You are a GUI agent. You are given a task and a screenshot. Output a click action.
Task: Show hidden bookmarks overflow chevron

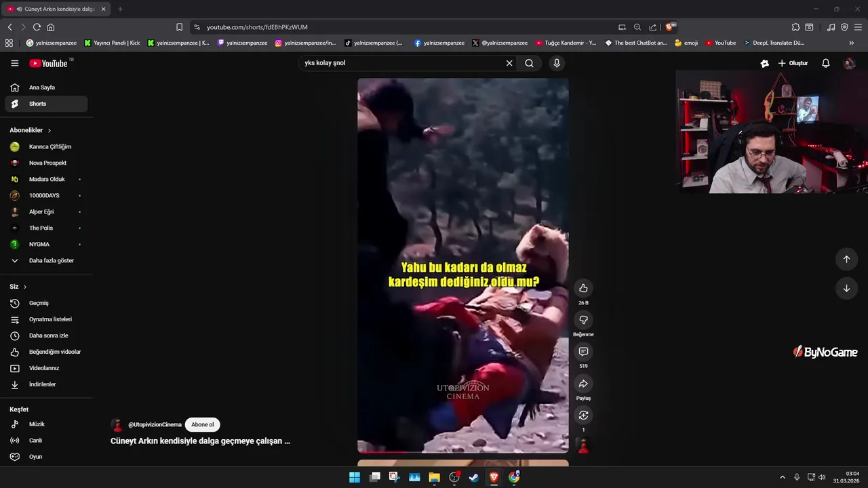click(852, 43)
